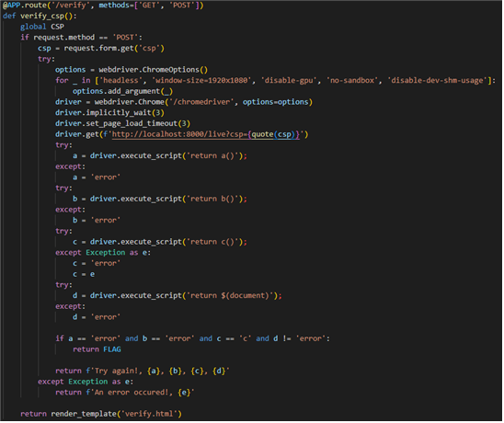The image size is (504, 423).
Task: Click the line executing 'return a()'
Action: 160,156
